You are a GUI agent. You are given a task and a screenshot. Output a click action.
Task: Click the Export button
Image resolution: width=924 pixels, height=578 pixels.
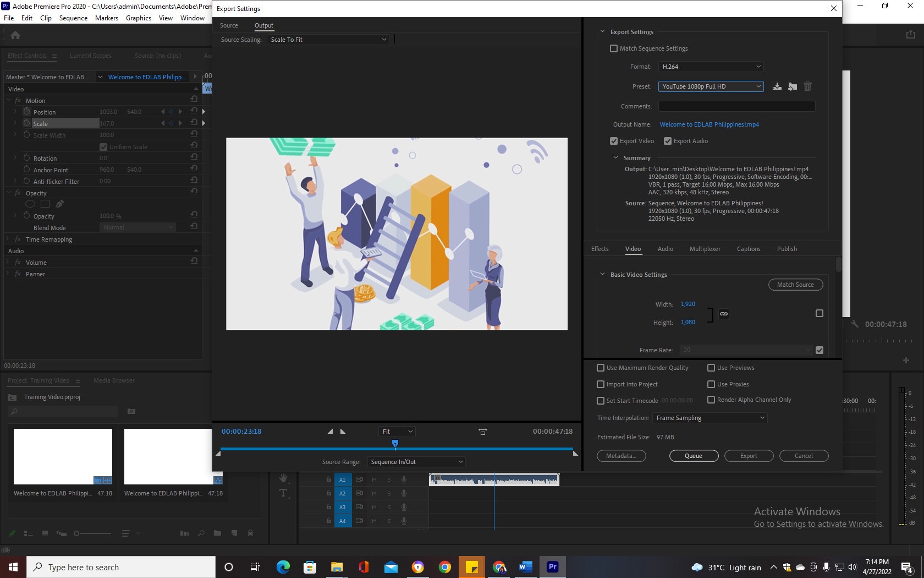coord(749,456)
